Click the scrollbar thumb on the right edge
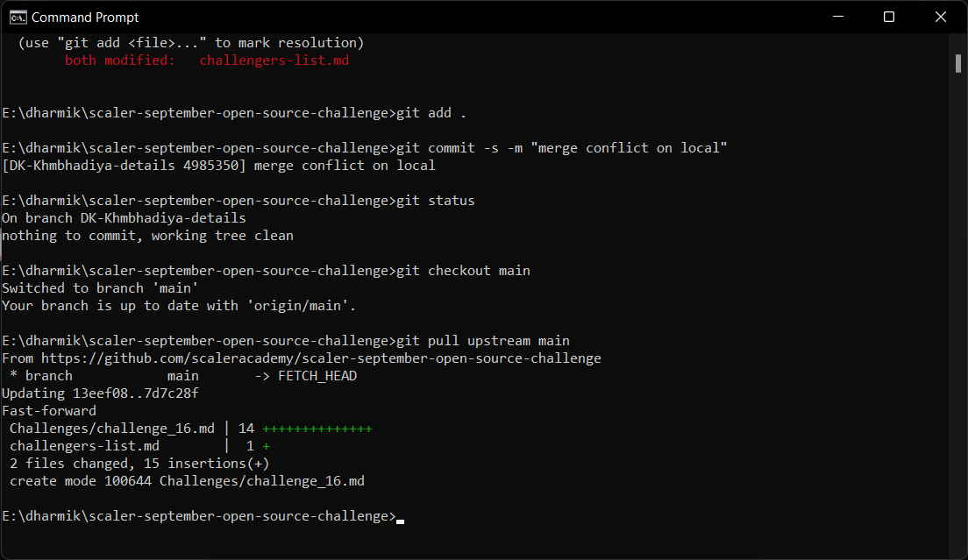This screenshot has width=968, height=560. 957,63
